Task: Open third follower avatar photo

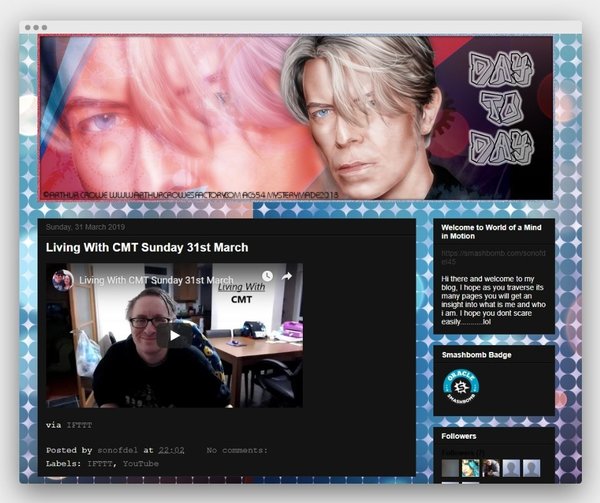Action: pos(491,468)
